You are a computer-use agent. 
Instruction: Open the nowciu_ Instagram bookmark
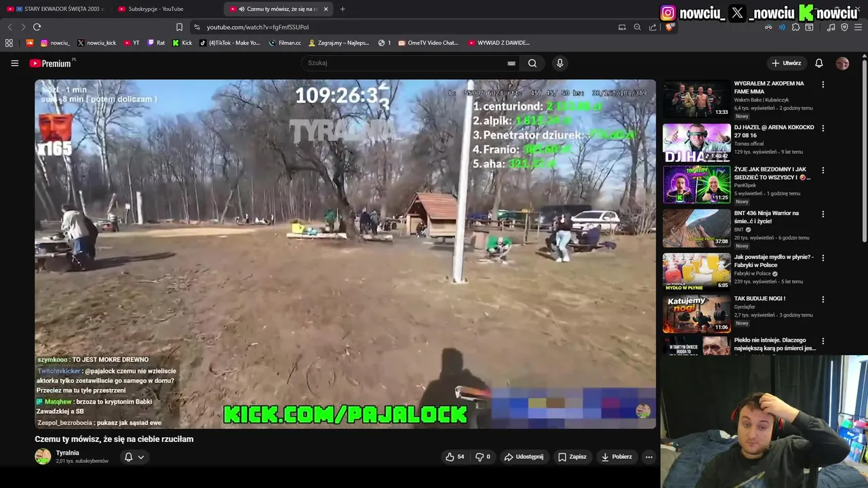click(x=55, y=43)
